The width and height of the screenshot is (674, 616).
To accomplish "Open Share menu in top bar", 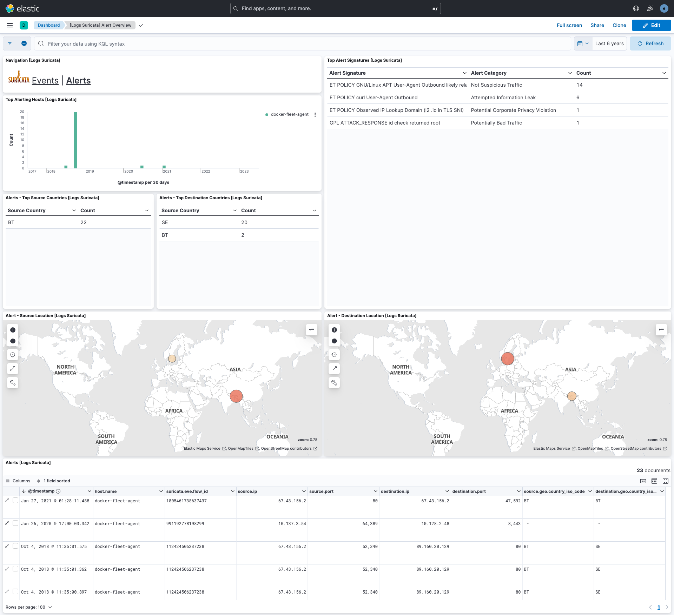I will click(x=597, y=25).
